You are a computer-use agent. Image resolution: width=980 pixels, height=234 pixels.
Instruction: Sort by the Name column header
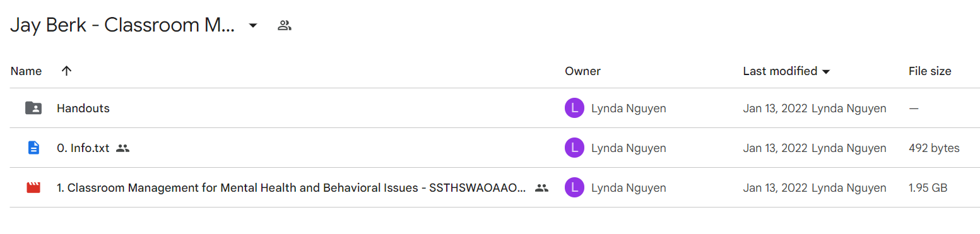pos(27,71)
